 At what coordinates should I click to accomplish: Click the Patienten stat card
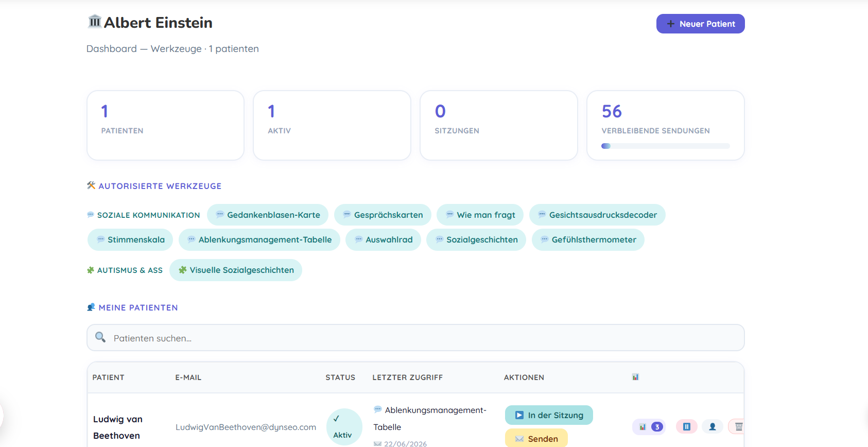165,125
